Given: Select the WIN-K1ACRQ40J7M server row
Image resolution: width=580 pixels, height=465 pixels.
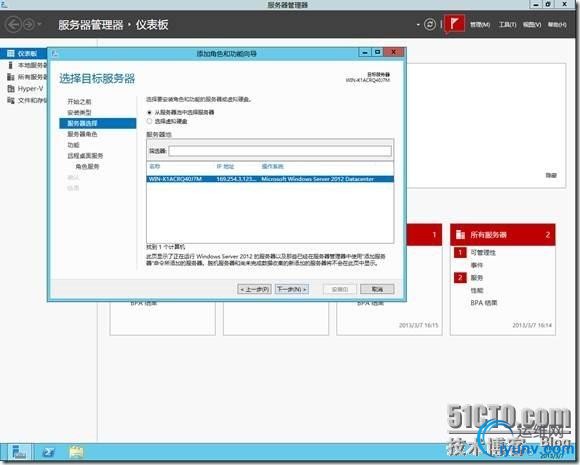Looking at the screenshot, I should pos(270,179).
